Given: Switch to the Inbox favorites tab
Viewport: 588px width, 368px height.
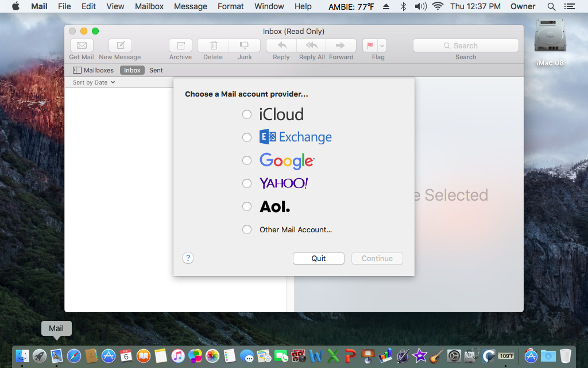Looking at the screenshot, I should point(132,70).
